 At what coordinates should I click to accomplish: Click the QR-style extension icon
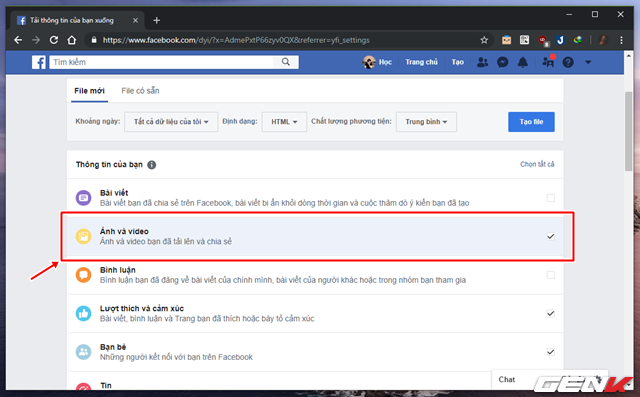click(524, 40)
